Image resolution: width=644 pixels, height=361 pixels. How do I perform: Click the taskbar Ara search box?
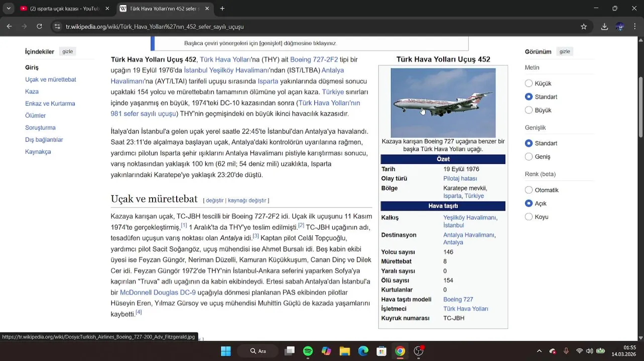click(x=257, y=351)
